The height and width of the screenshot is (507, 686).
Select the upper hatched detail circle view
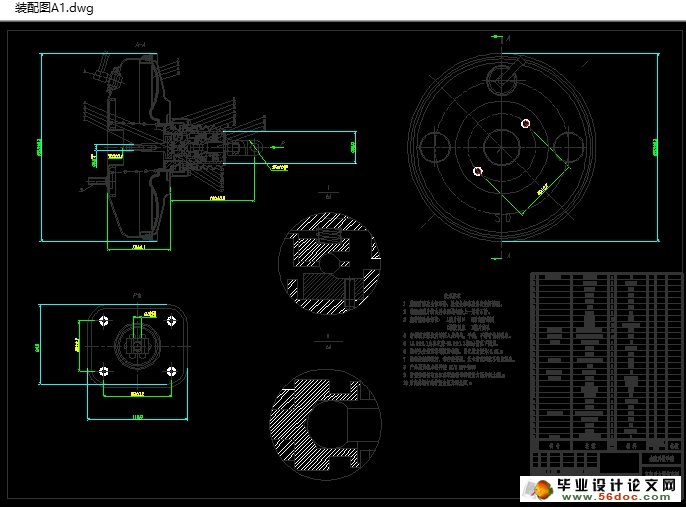tap(330, 259)
